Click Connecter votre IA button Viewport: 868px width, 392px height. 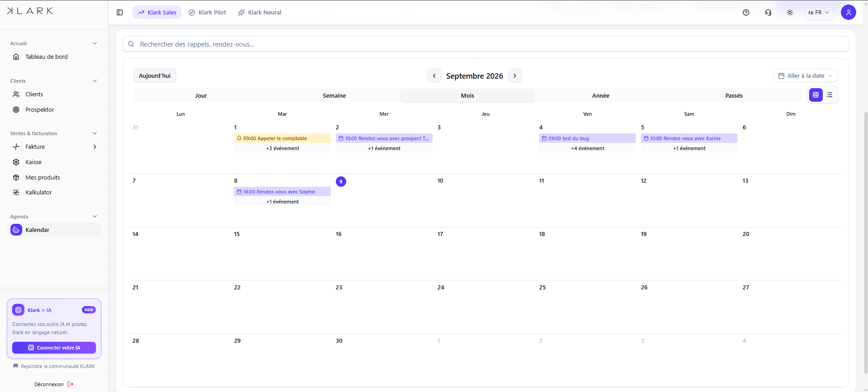(54, 348)
